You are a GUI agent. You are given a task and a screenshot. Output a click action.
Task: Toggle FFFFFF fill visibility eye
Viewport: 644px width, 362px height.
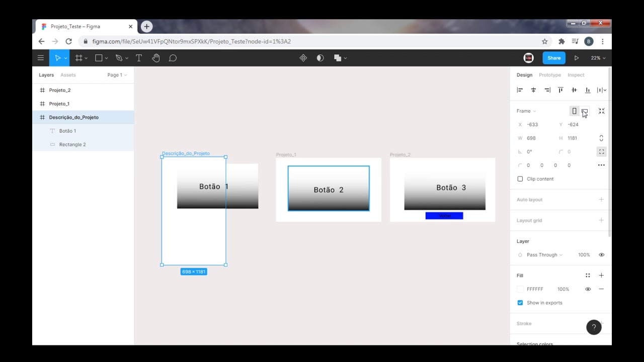[x=588, y=289]
